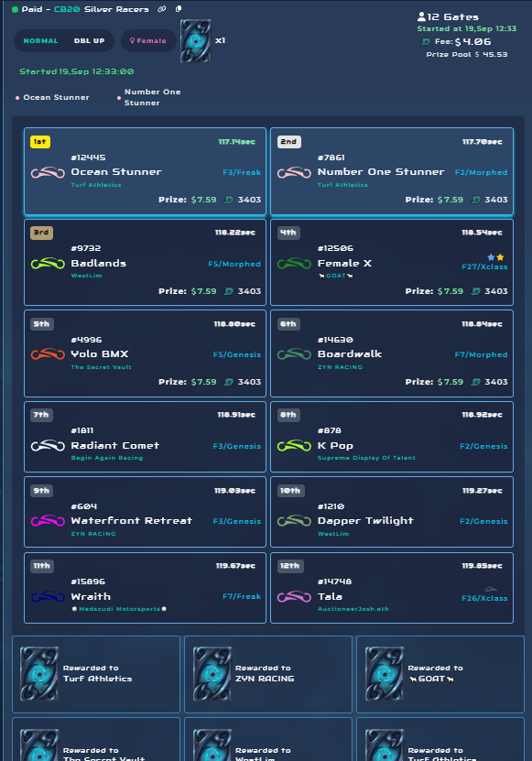The height and width of the screenshot is (761, 532).
Task: Click the token icon in Ocean Stunner prize
Action: [228, 200]
